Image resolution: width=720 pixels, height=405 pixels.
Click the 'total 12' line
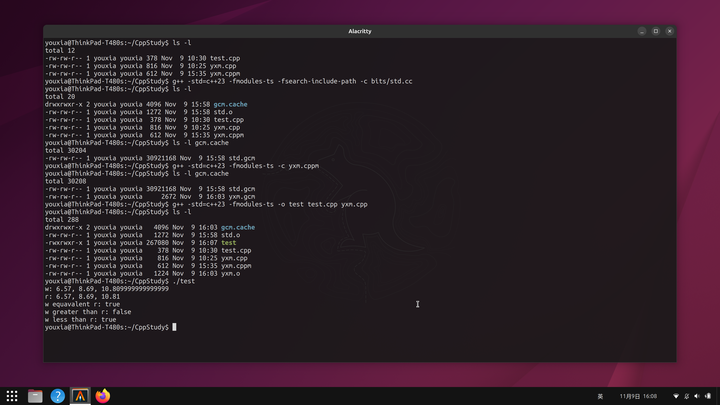coord(60,51)
